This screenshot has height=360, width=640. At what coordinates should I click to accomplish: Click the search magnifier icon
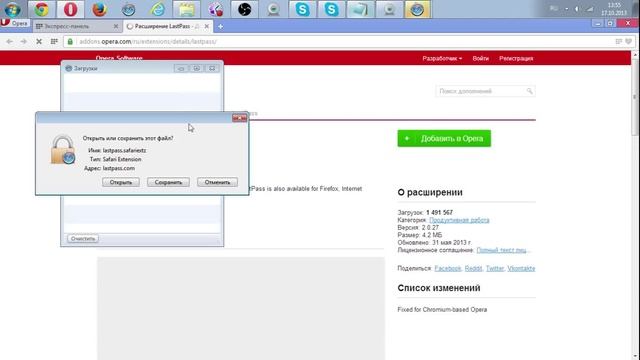[x=529, y=91]
